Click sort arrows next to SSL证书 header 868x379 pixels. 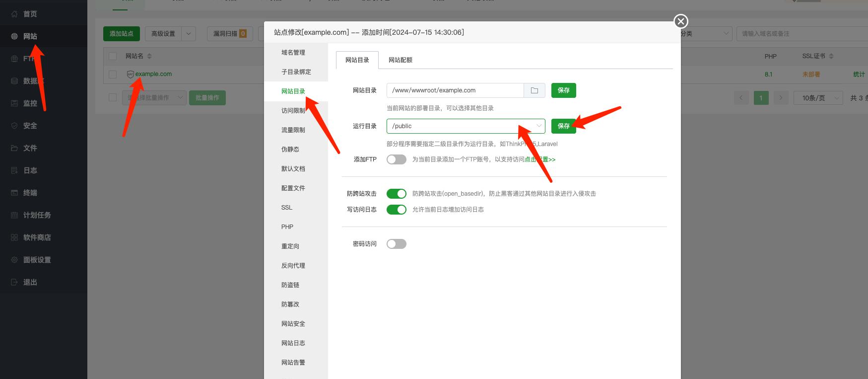pyautogui.click(x=831, y=56)
